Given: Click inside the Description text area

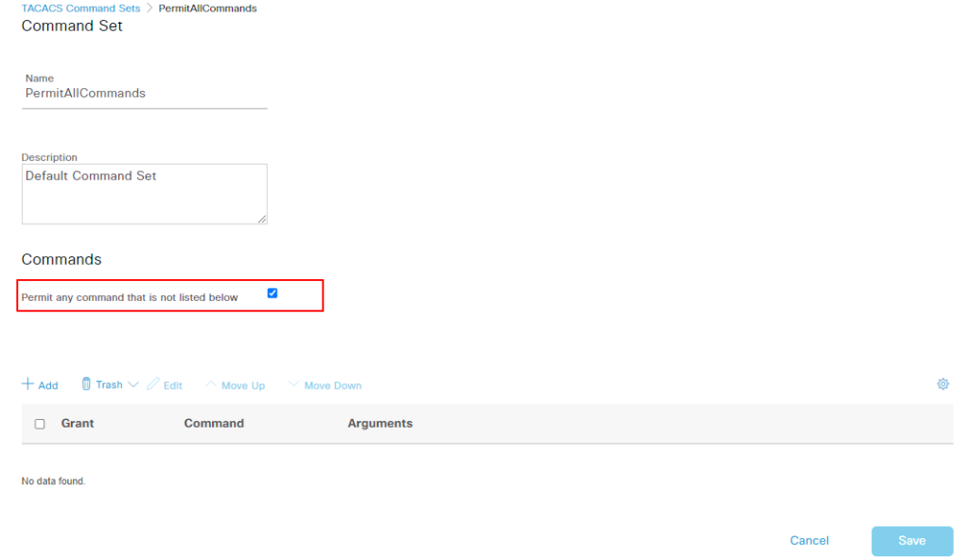Looking at the screenshot, I should 144,194.
